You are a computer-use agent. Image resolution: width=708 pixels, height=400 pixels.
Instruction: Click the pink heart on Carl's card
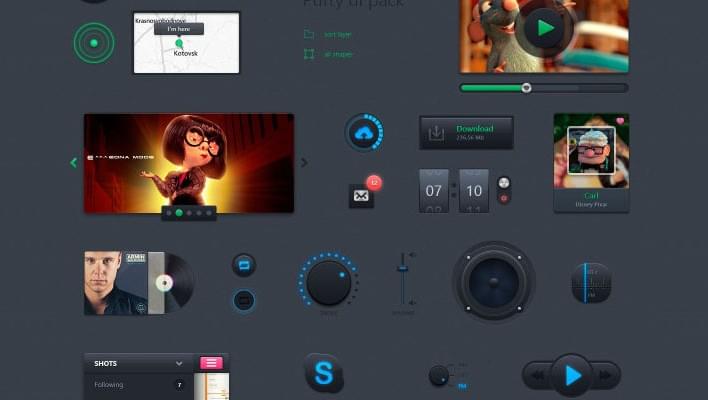tap(620, 121)
